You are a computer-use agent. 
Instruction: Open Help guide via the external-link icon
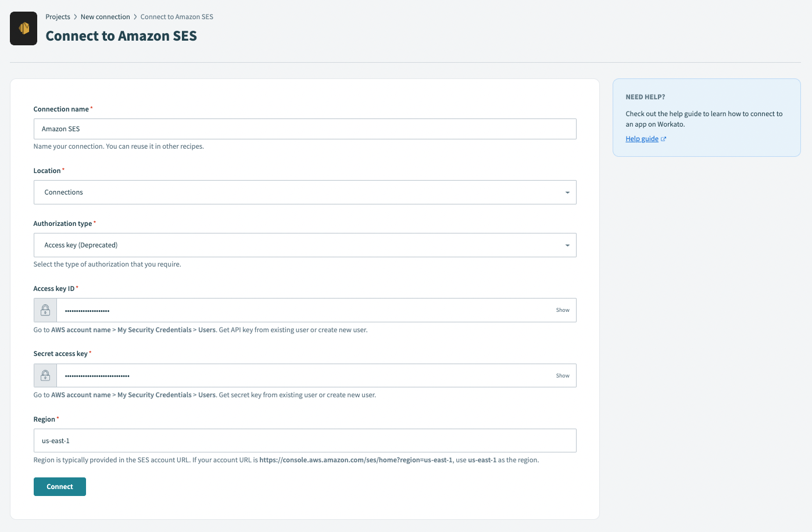pyautogui.click(x=663, y=138)
